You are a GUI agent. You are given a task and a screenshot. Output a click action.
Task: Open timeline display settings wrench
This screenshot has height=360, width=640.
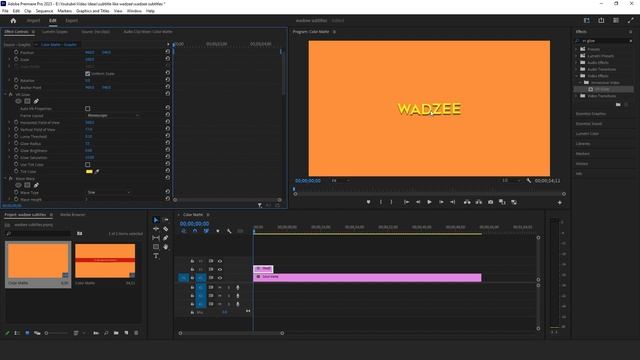[229, 231]
